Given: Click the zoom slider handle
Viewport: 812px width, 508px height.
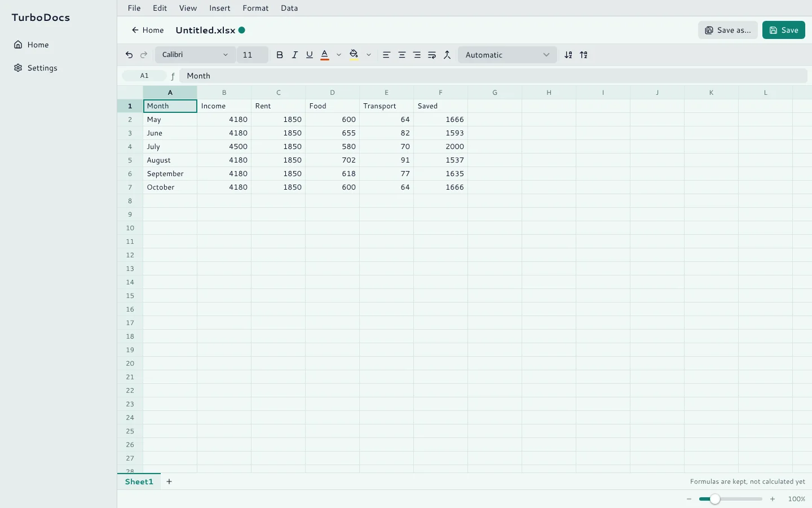Looking at the screenshot, I should click(x=715, y=499).
